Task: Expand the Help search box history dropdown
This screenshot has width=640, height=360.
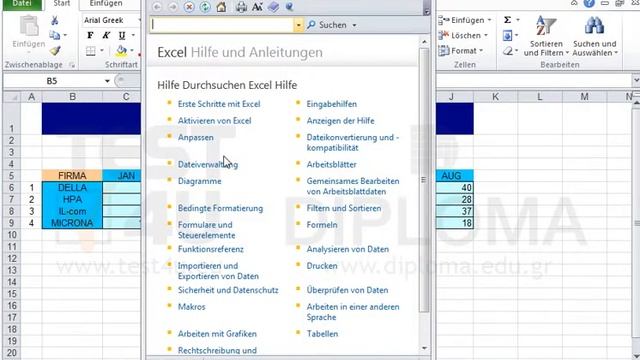Action: click(x=299, y=25)
